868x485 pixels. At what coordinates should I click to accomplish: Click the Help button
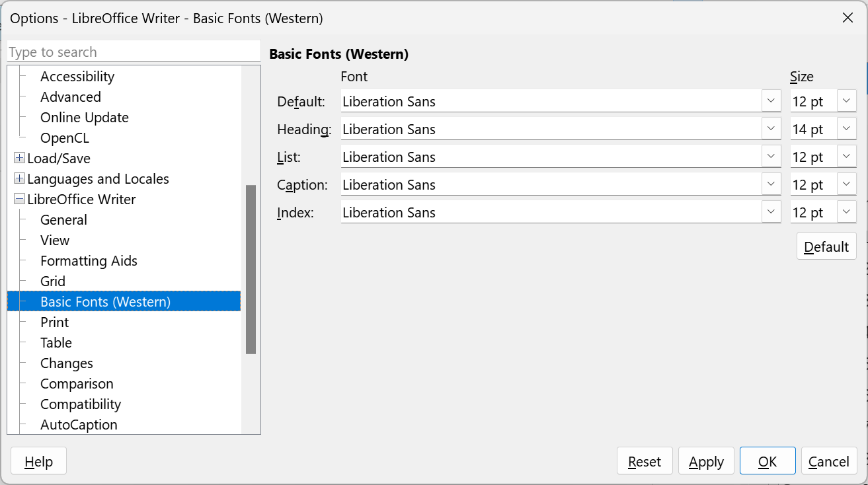click(x=38, y=461)
